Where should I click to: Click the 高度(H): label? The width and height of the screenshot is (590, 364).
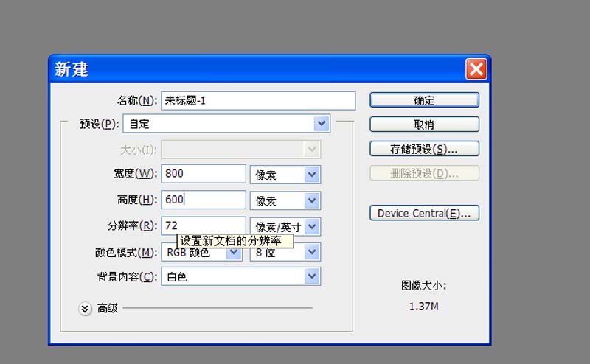pos(137,200)
